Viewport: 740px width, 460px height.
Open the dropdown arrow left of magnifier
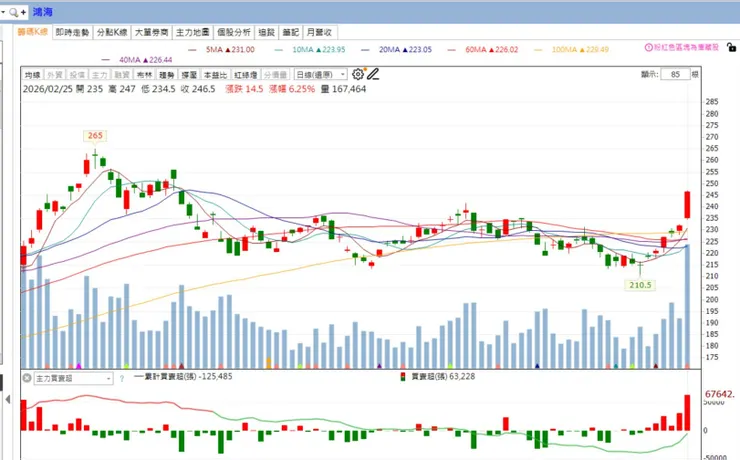(3, 12)
